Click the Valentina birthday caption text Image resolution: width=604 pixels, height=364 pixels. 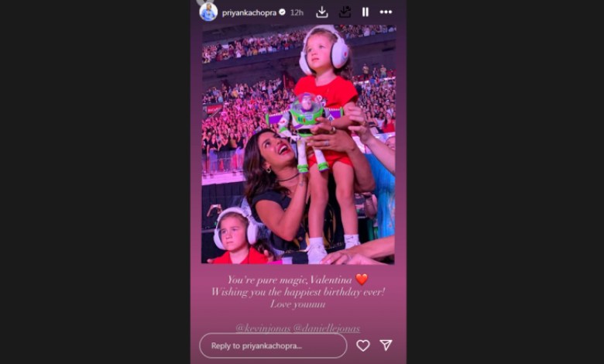(x=297, y=291)
